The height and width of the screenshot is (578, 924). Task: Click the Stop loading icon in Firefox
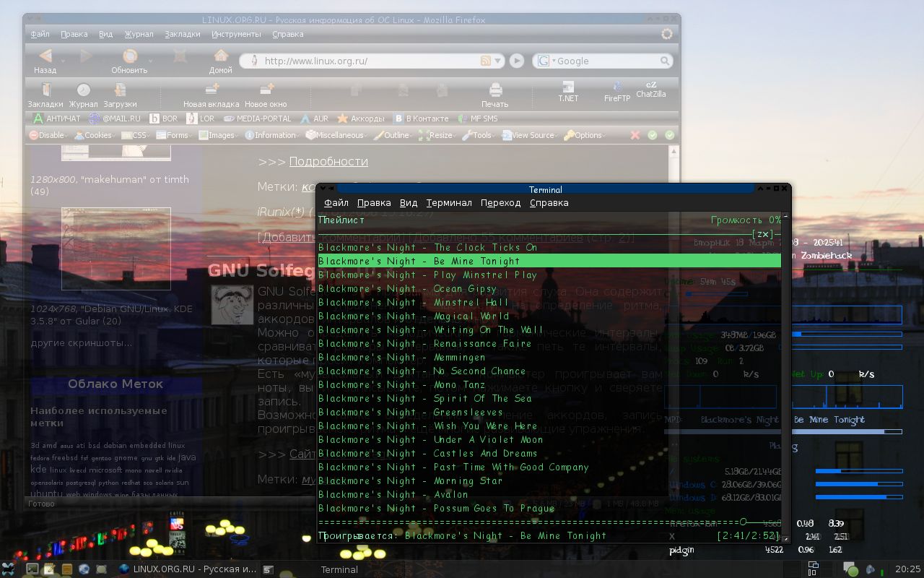180,56
